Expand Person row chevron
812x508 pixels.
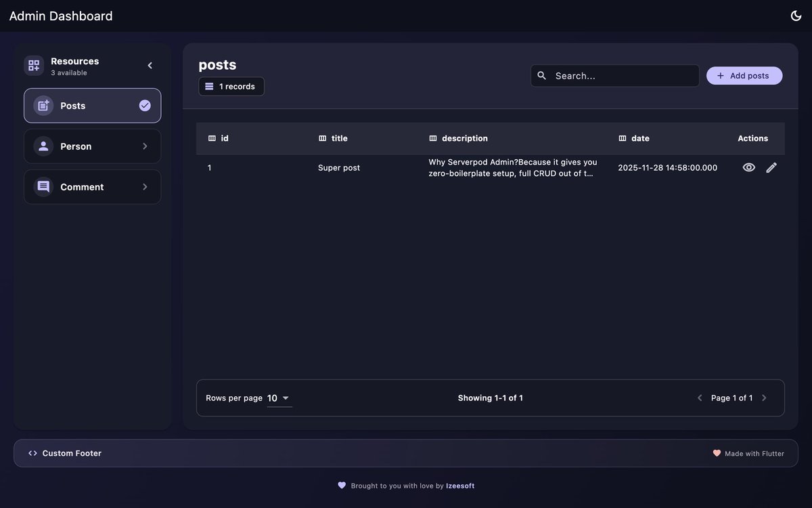pyautogui.click(x=145, y=146)
